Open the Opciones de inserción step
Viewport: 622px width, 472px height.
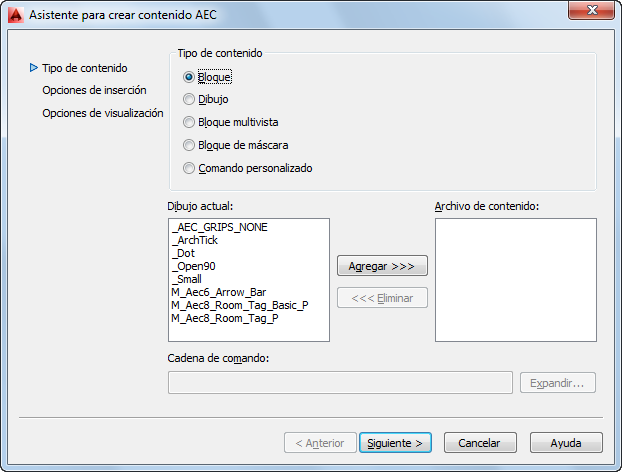click(x=94, y=90)
